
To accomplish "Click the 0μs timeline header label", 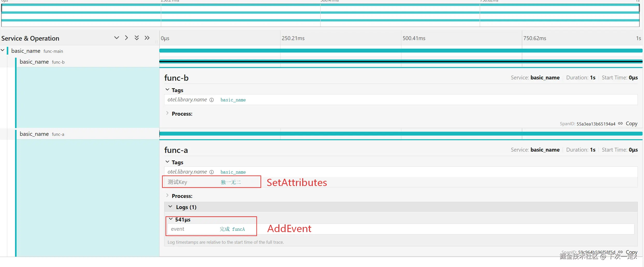I will [165, 38].
